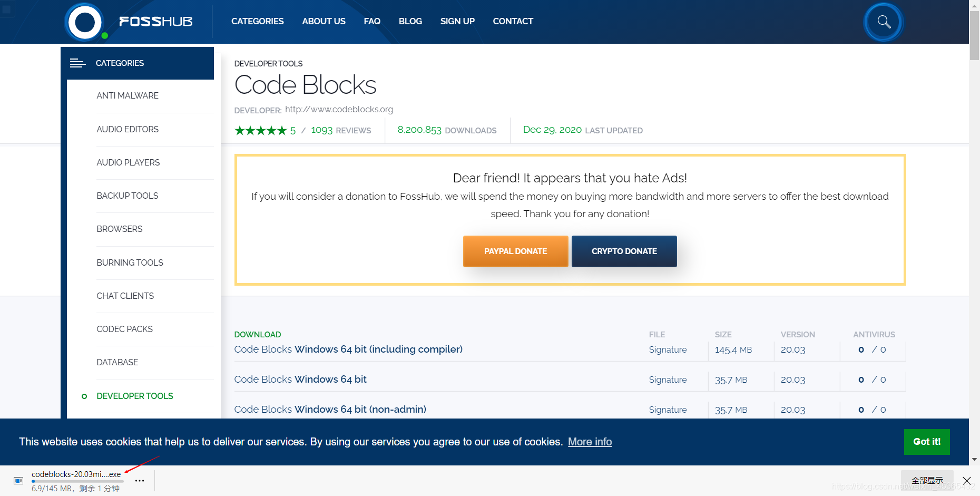
Task: Click the 全部显示 show all downloads button
Action: tap(927, 480)
